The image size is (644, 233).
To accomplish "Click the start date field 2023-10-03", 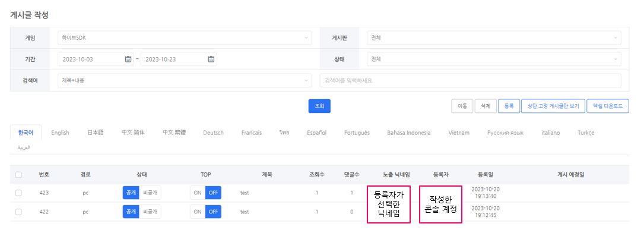I will click(96, 59).
